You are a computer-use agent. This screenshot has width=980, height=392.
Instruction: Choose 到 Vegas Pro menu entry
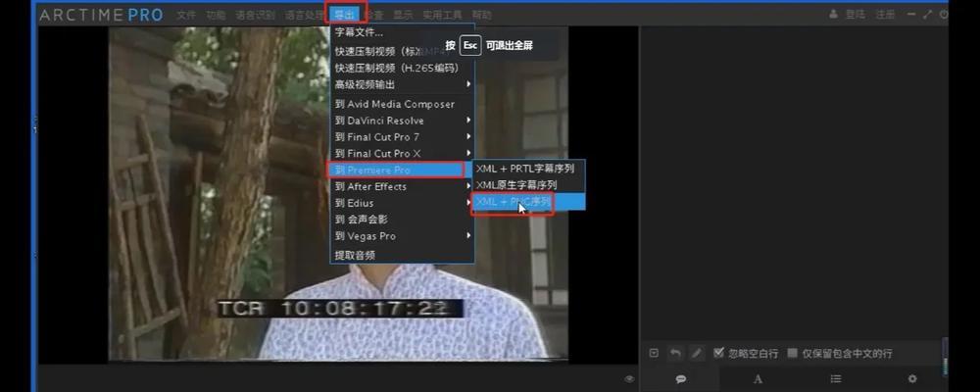tap(402, 236)
